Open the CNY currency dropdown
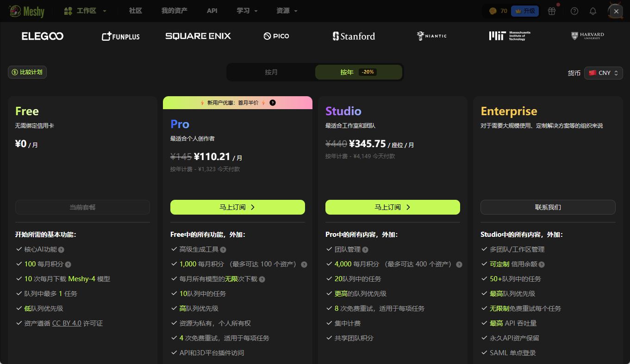Viewport: 630px width, 364px height. (604, 73)
